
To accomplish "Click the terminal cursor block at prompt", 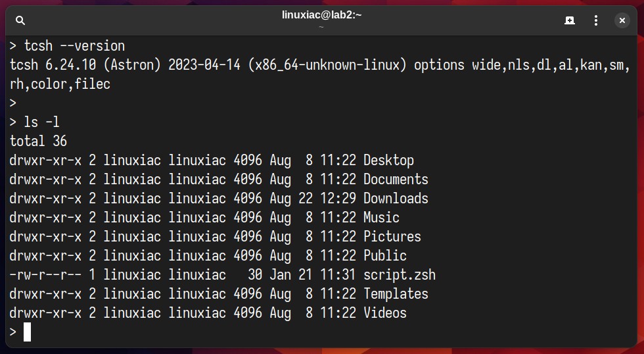I will (27, 332).
